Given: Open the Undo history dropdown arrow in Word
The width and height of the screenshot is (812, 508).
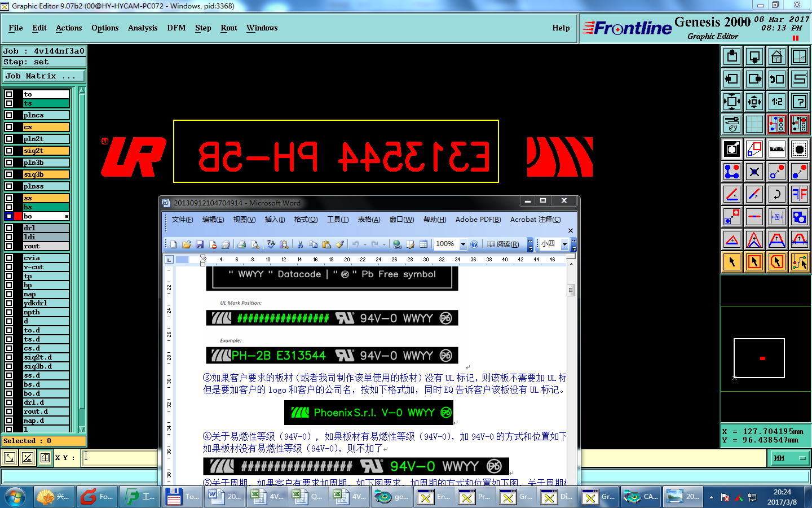Looking at the screenshot, I should coord(365,244).
